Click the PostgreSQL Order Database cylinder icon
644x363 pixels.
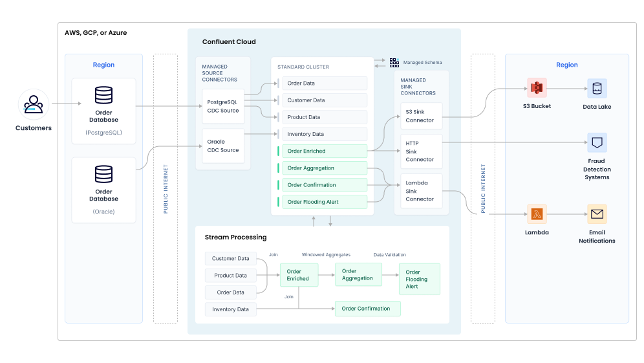(x=103, y=95)
